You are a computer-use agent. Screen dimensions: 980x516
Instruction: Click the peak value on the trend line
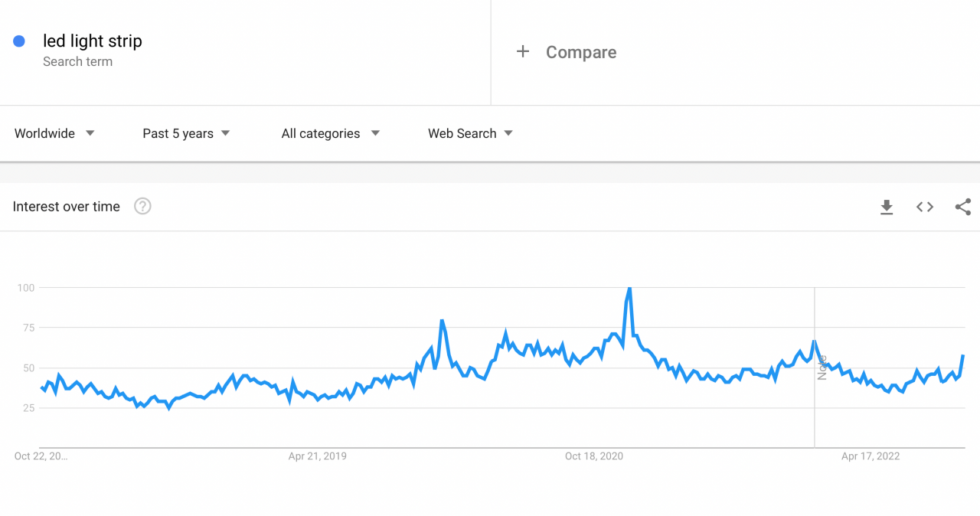click(x=628, y=289)
